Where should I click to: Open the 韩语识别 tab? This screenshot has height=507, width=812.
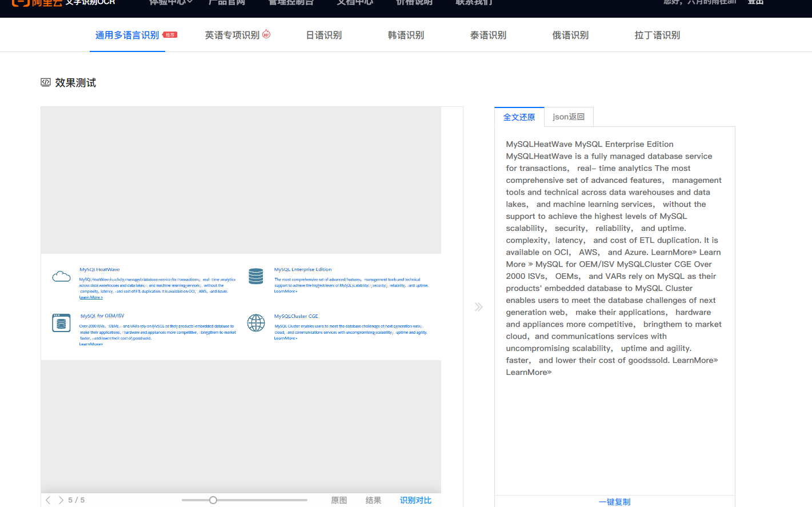(406, 35)
